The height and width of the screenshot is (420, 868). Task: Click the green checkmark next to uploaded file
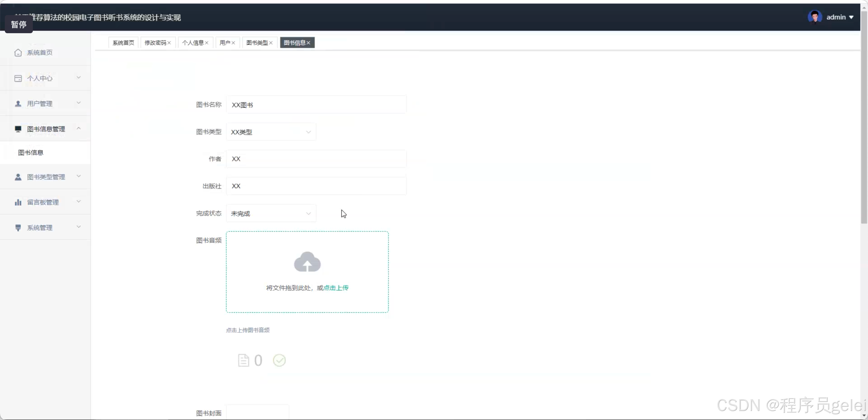point(279,360)
